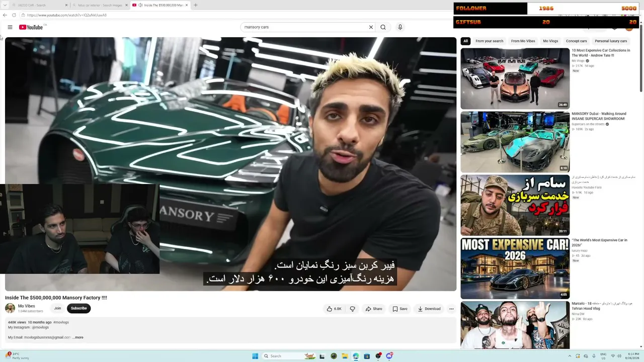Clear the 'mansory cars' search text
The height and width of the screenshot is (362, 644).
[x=371, y=27]
